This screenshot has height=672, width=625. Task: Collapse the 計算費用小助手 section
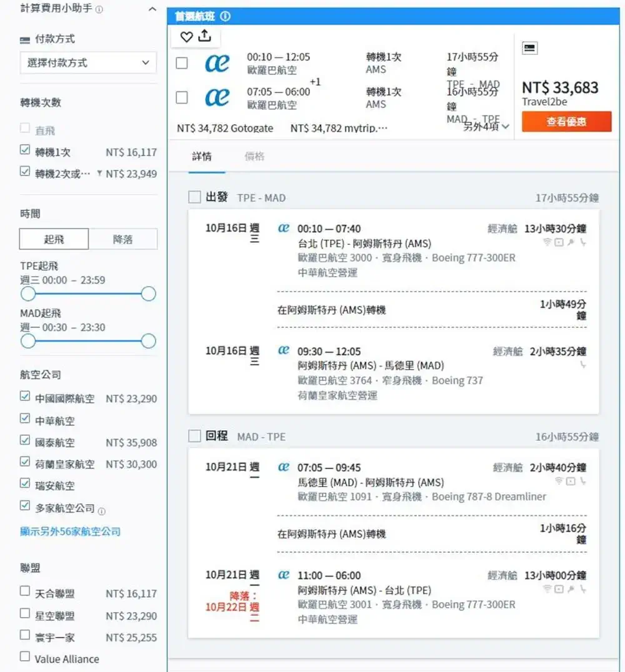pyautogui.click(x=152, y=9)
